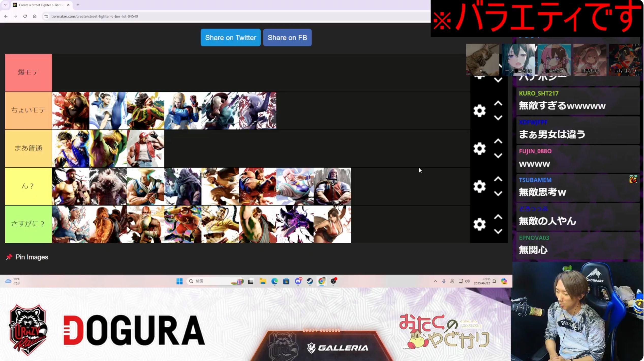Image resolution: width=644 pixels, height=361 pixels.
Task: Move まあ普通 row up with arrow
Action: pos(498,141)
